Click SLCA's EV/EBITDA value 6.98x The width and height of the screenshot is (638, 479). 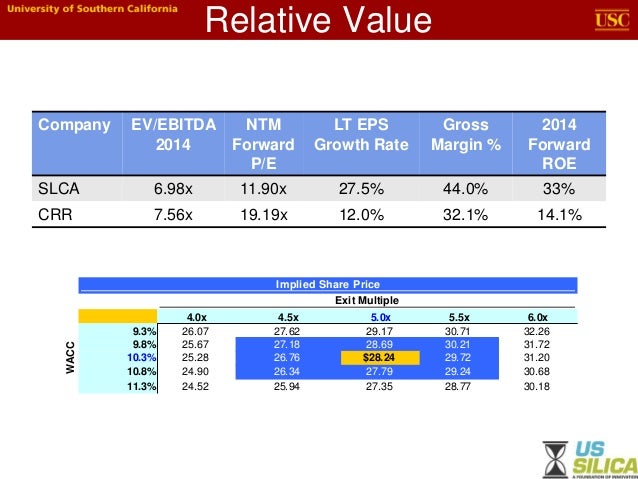click(173, 188)
